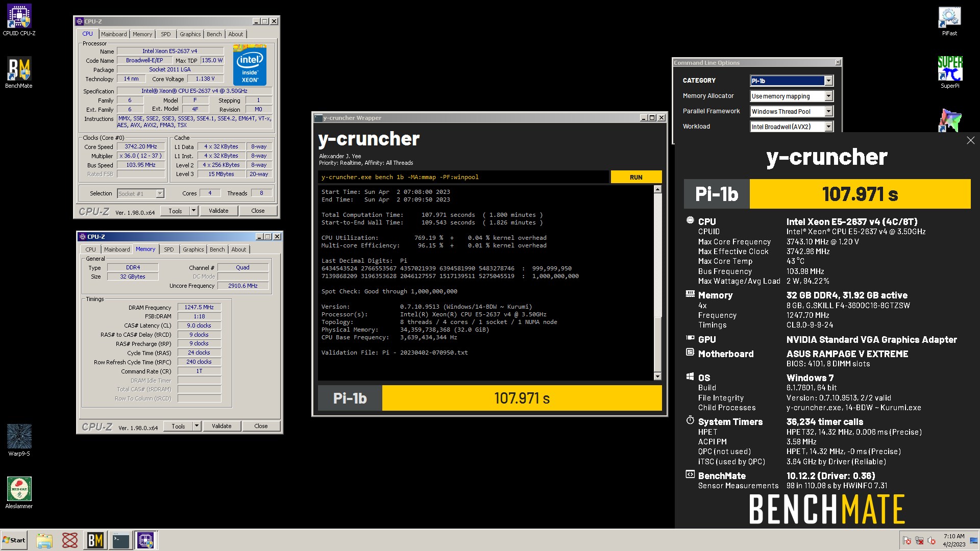The width and height of the screenshot is (980, 551).
Task: Click the muted volume tray icon
Action: (x=932, y=540)
